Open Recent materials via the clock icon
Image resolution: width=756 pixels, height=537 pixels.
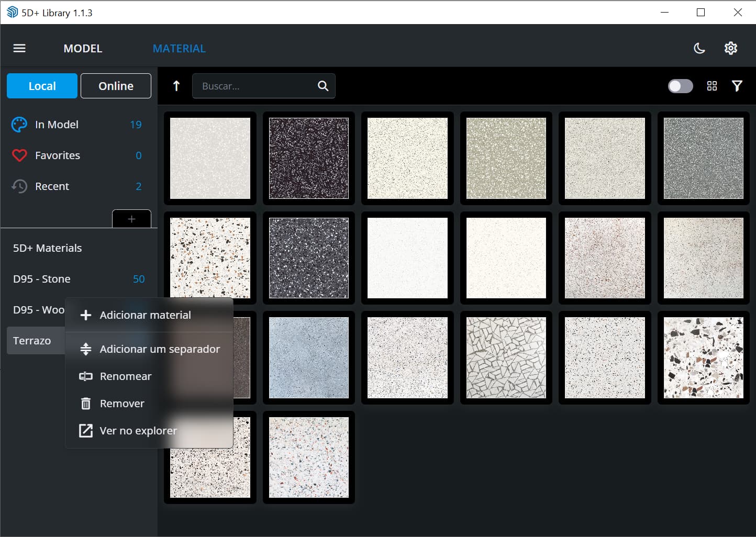19,186
